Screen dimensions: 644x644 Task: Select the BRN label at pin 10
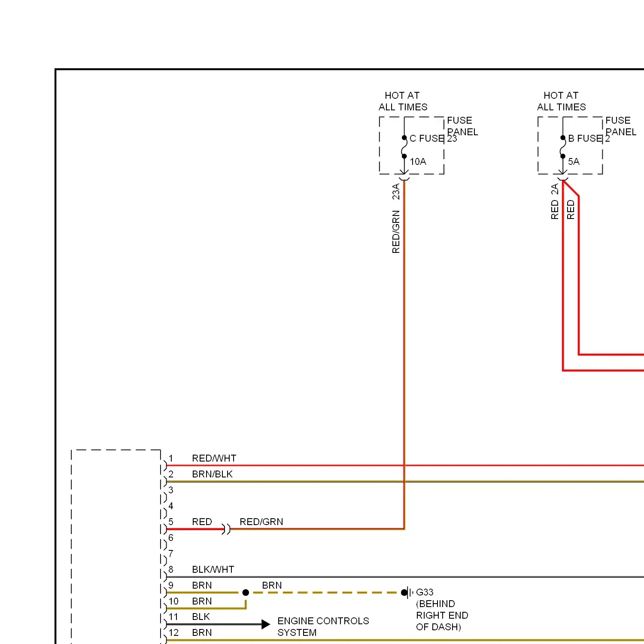click(202, 601)
